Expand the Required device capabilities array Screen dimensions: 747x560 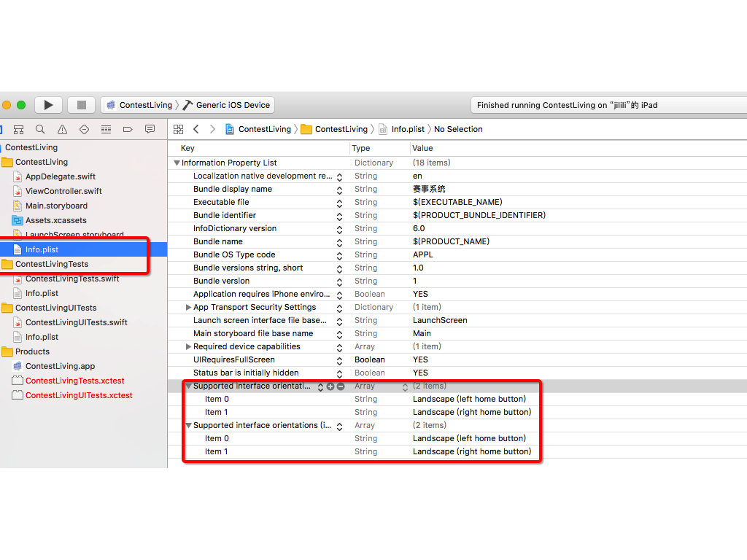[188, 346]
